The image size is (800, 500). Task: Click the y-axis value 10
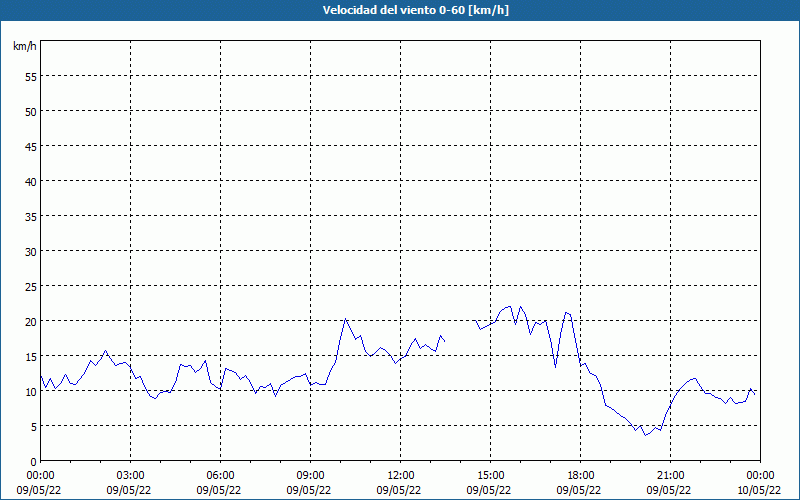pyautogui.click(x=31, y=391)
